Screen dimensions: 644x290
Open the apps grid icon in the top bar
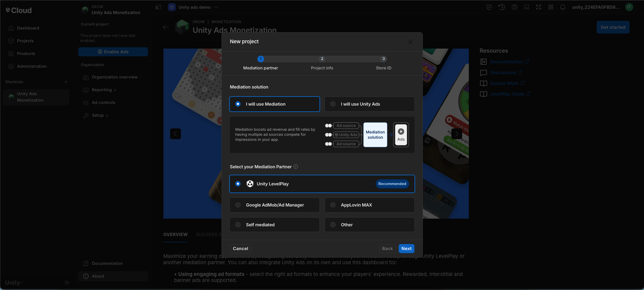coord(551,7)
